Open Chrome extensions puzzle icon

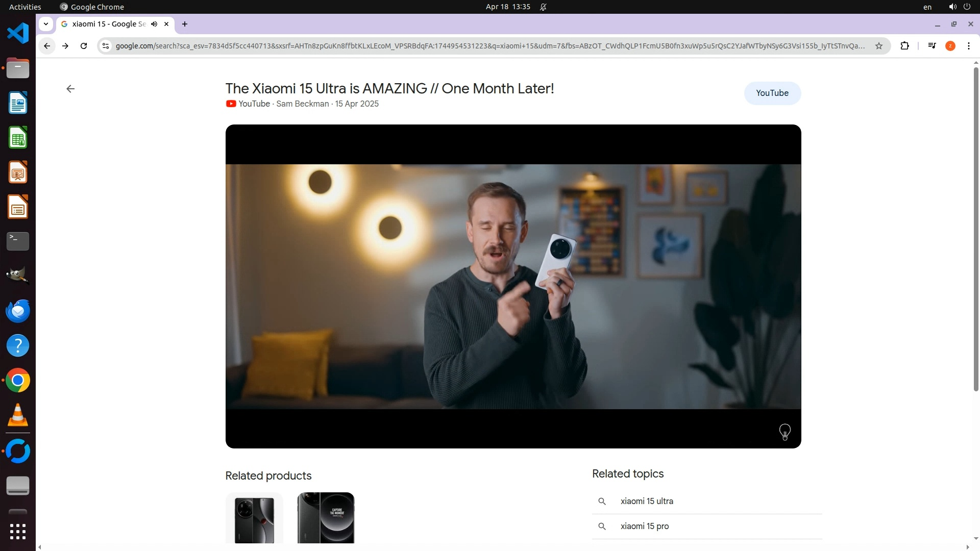(904, 46)
